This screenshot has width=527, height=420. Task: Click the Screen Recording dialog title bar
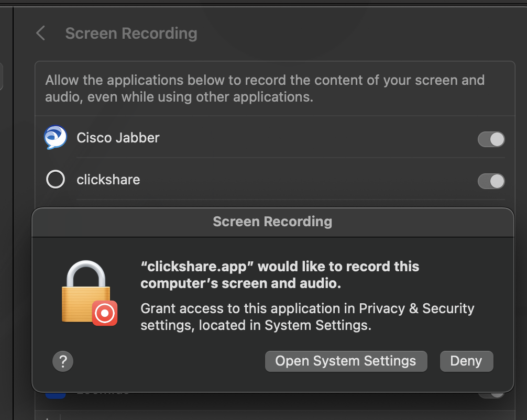(x=272, y=222)
